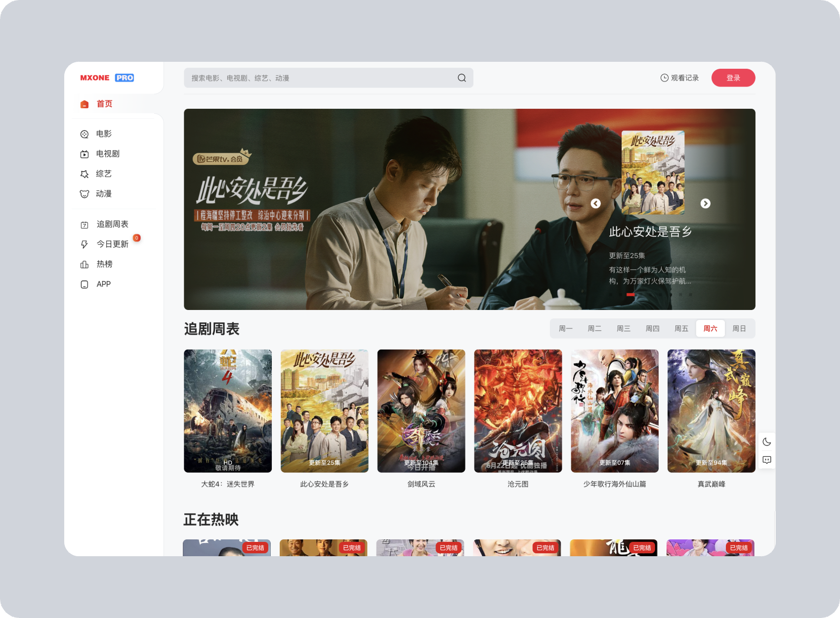Open 追剧周表 in the sidebar
Viewport: 840px width, 618px height.
click(x=114, y=224)
